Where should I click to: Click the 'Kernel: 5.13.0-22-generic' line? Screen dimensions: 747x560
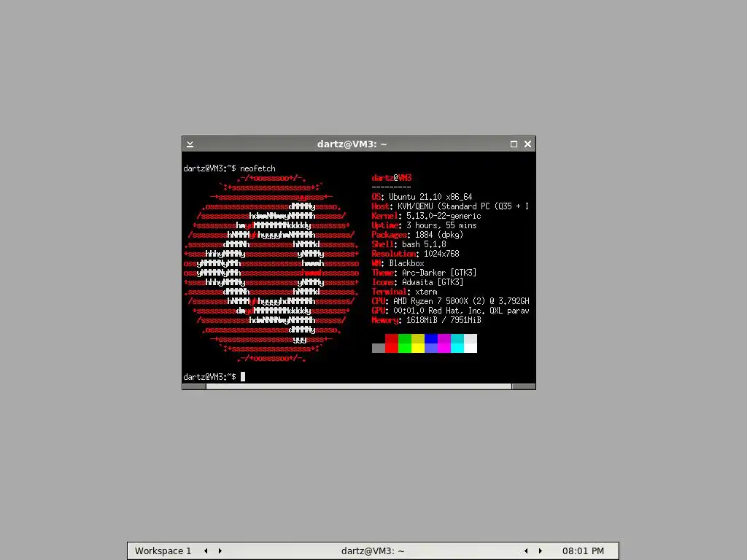[426, 216]
